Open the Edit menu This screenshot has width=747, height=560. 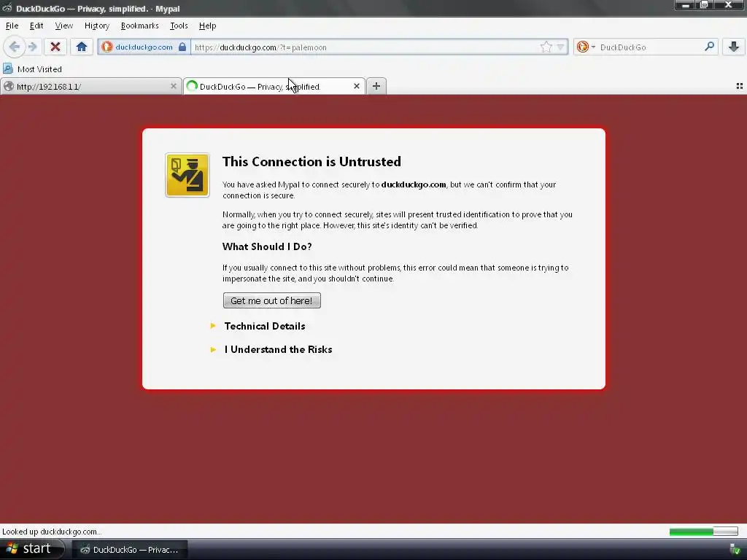click(36, 26)
